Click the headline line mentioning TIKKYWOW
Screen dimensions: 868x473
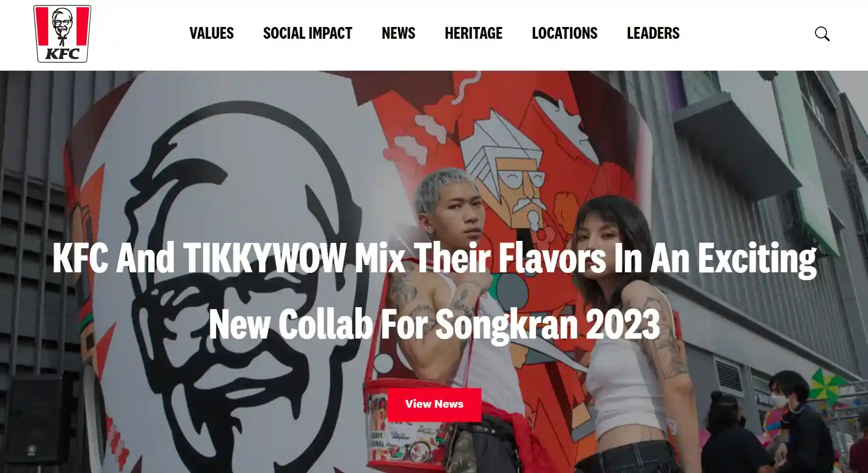click(434, 259)
